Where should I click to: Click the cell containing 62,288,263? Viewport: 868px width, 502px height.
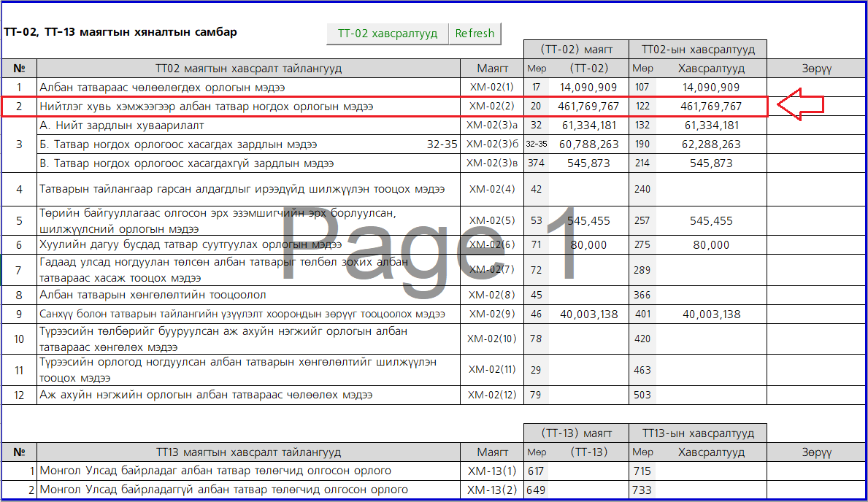710,144
